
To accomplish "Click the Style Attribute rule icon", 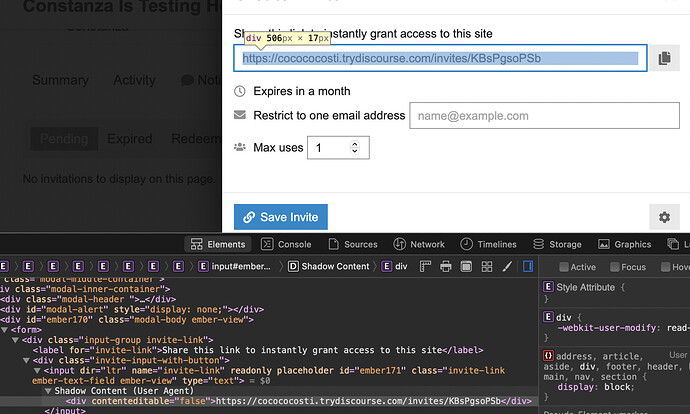I will coord(548,287).
